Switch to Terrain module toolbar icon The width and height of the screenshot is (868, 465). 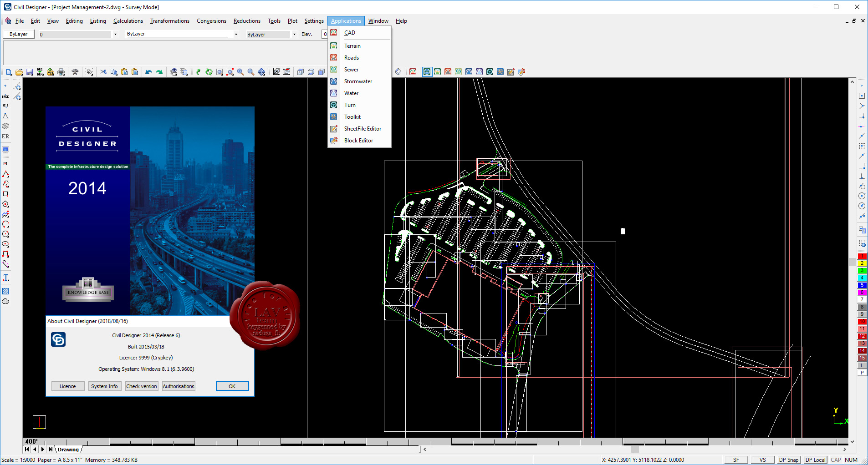(438, 72)
